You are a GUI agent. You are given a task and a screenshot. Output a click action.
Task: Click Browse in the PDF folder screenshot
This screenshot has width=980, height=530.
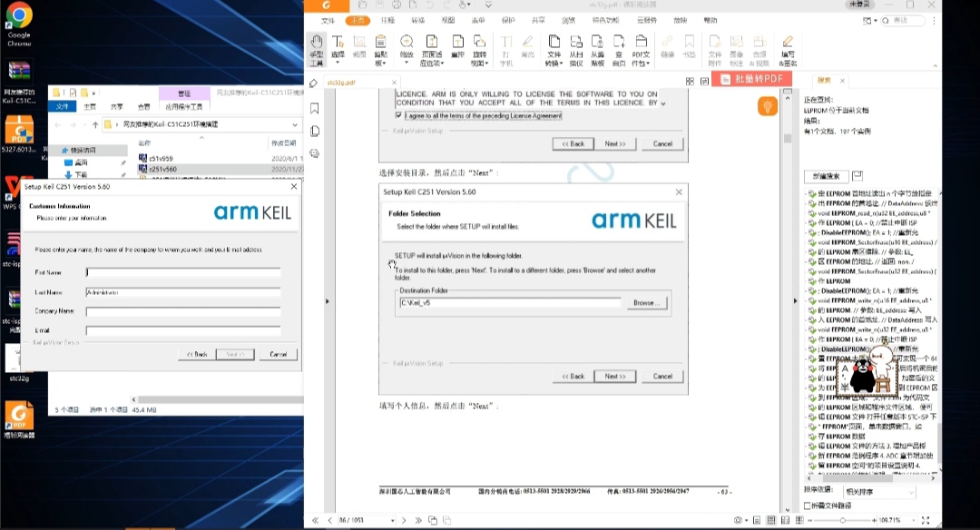(x=646, y=303)
